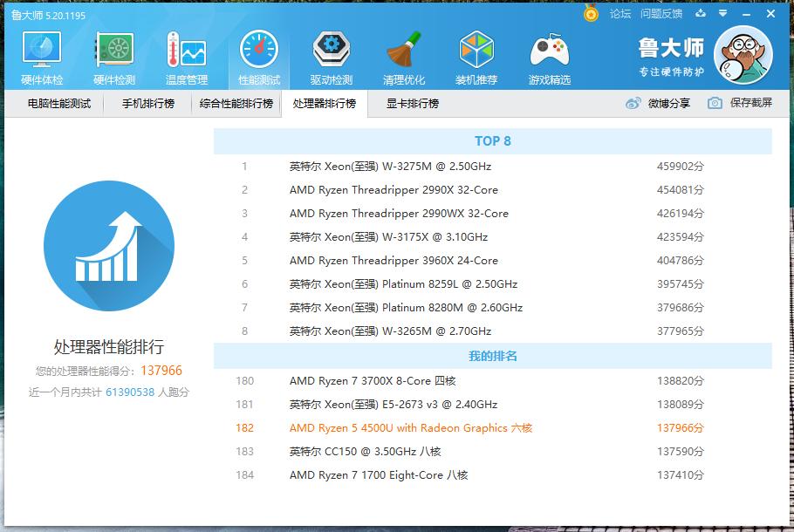Open the user avatar profile
The image size is (794, 532).
tap(743, 53)
